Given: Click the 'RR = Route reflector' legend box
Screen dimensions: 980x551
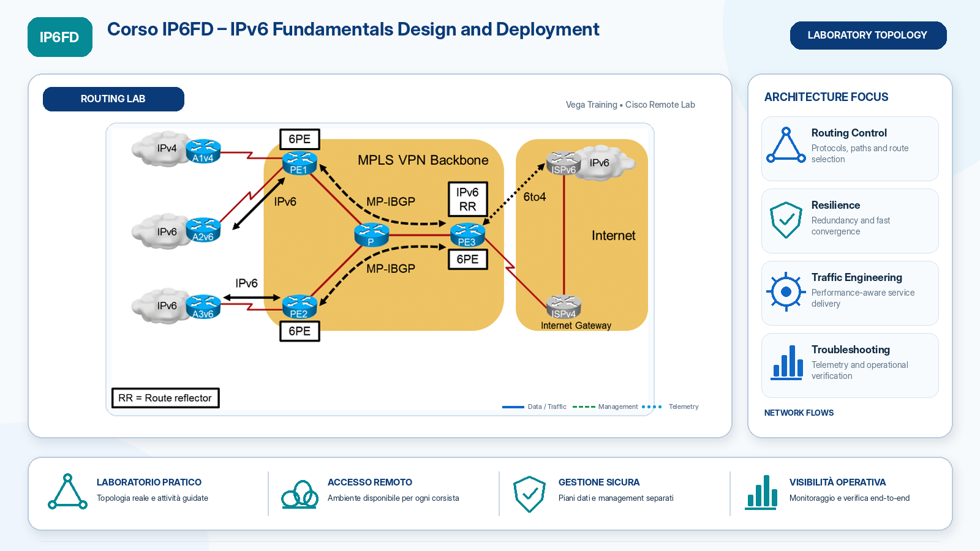Looking at the screenshot, I should click(165, 398).
